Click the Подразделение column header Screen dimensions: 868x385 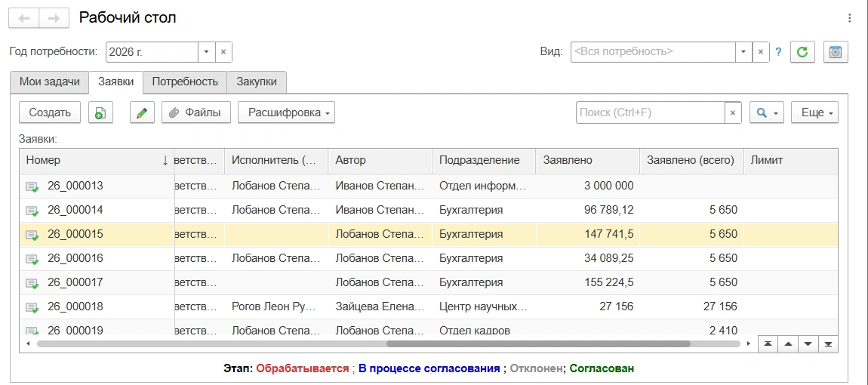coord(484,161)
